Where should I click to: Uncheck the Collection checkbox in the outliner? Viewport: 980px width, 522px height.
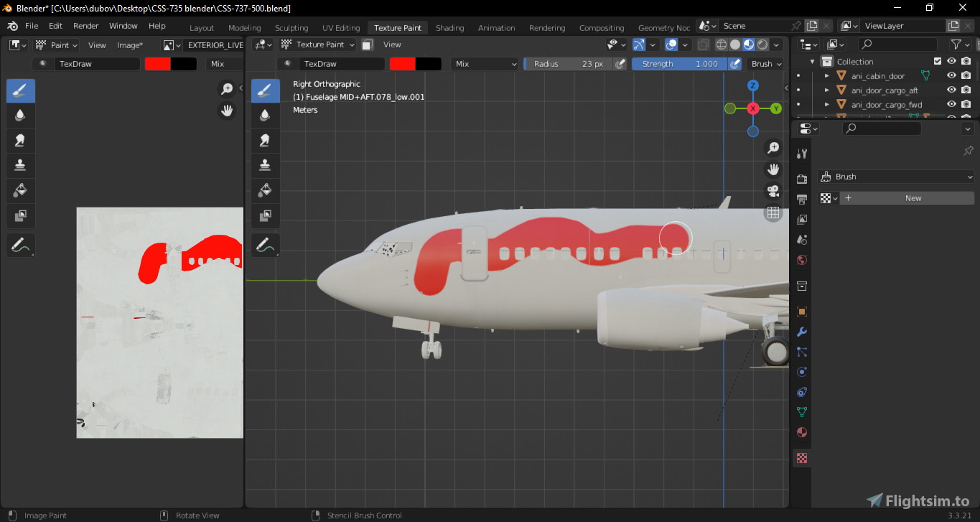pyautogui.click(x=937, y=61)
